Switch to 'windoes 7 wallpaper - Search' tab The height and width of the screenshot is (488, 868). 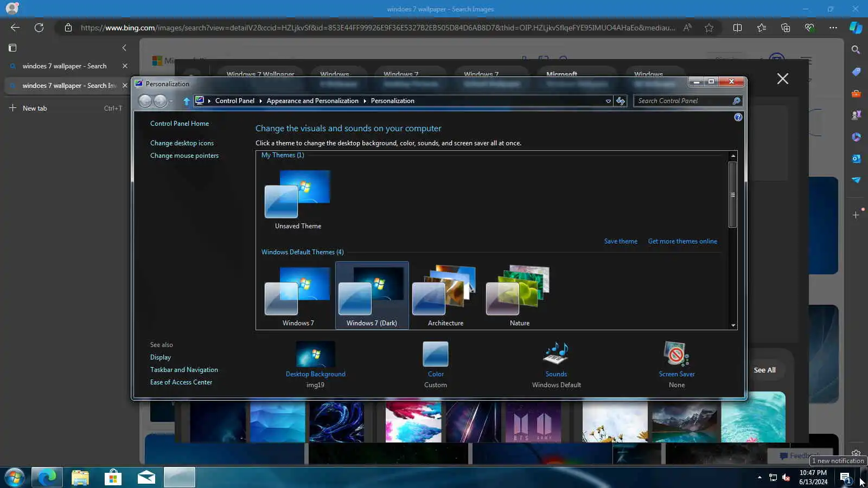(64, 66)
